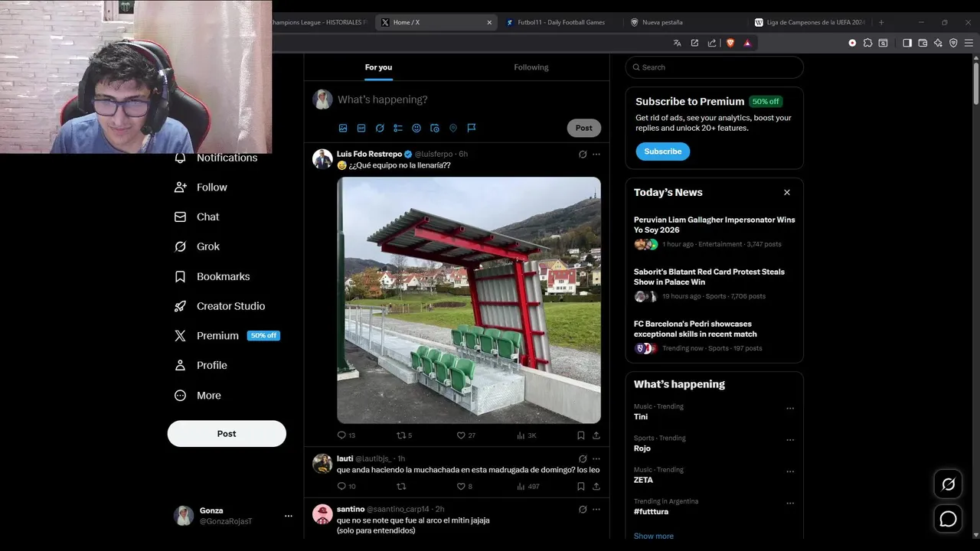Open Saborit's Blatant Red Card news story
The width and height of the screenshot is (980, 551).
[714, 284]
